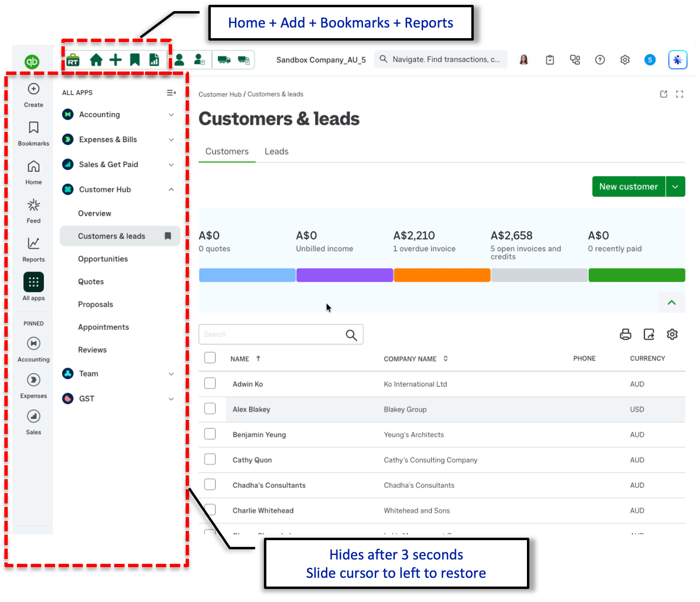Open Reports chart in the left sidebar
The width and height of the screenshot is (700, 602).
(x=33, y=249)
